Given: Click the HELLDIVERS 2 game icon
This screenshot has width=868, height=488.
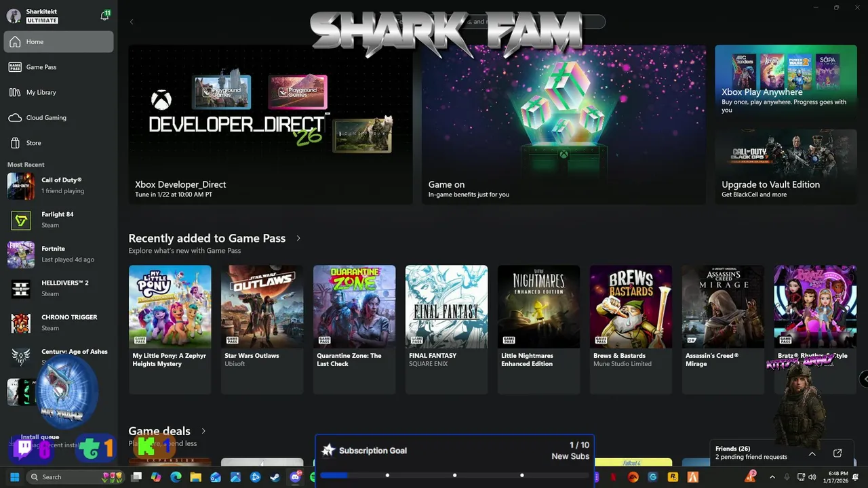Looking at the screenshot, I should pyautogui.click(x=21, y=289).
